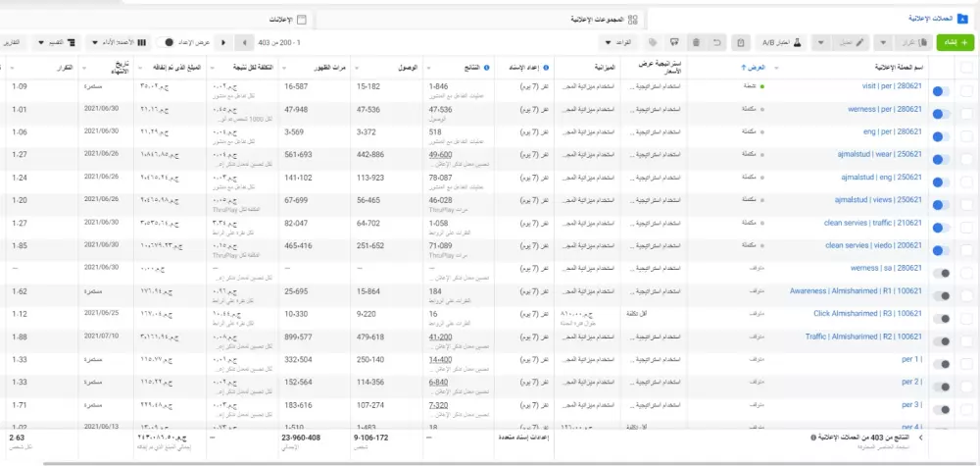Viewport: 980px width, 466px height.
Task: Click the Reports (التقارير) button
Action: pos(11,42)
